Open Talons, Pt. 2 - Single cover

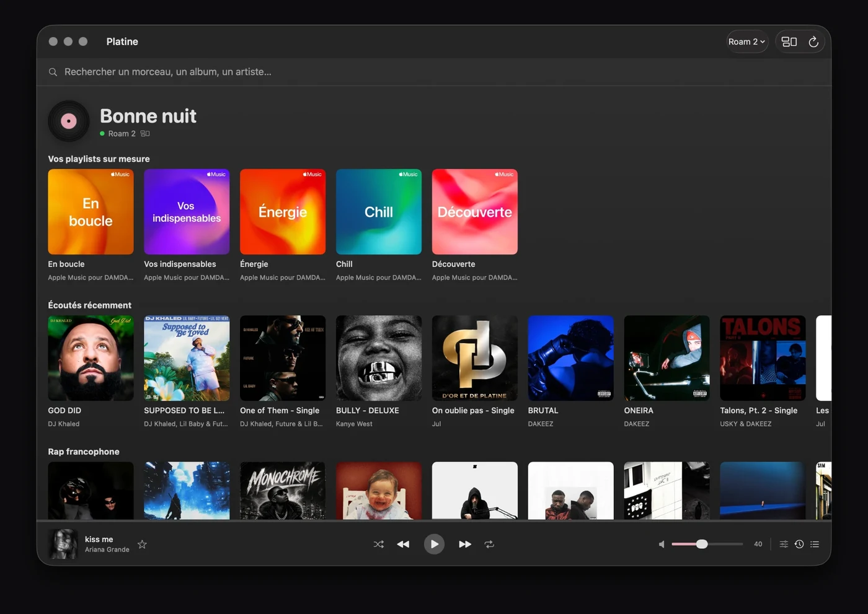point(763,358)
